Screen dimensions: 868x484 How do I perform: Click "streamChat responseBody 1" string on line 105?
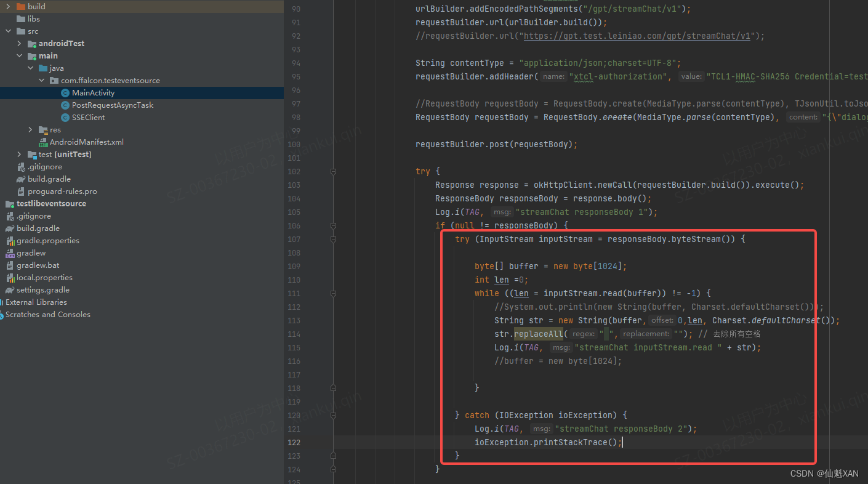tap(582, 212)
